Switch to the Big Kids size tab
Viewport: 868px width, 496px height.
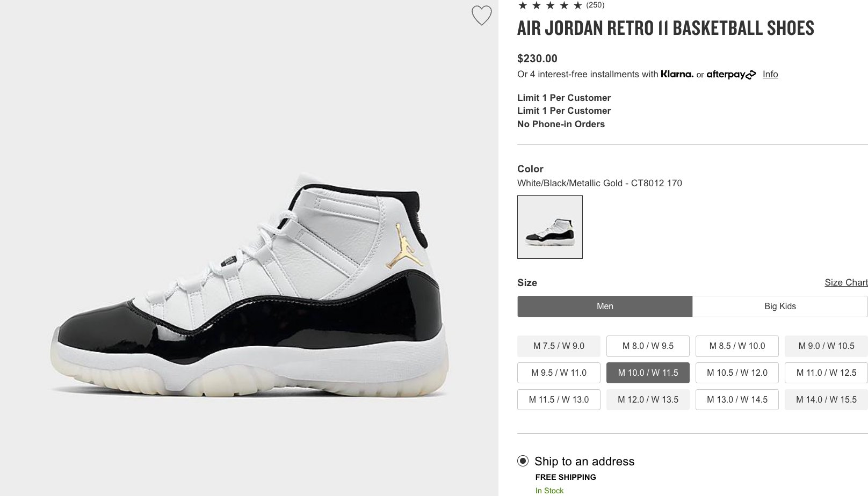[x=780, y=307]
